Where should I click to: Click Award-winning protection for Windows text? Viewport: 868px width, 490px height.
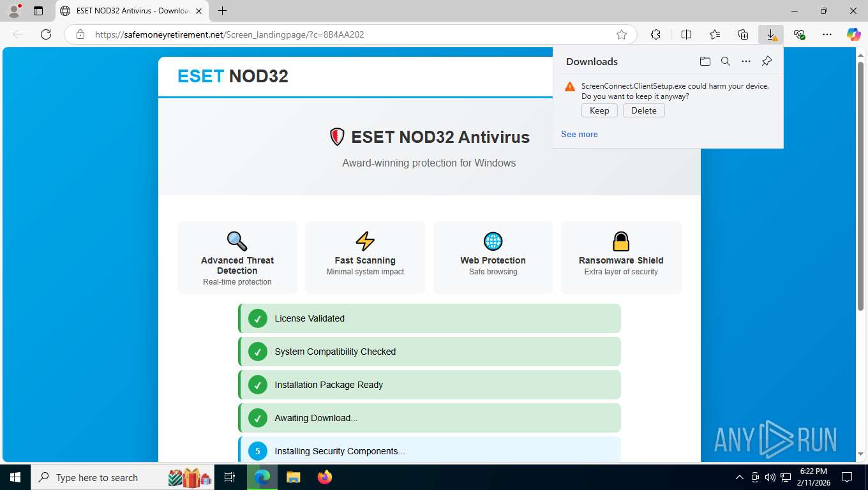429,163
